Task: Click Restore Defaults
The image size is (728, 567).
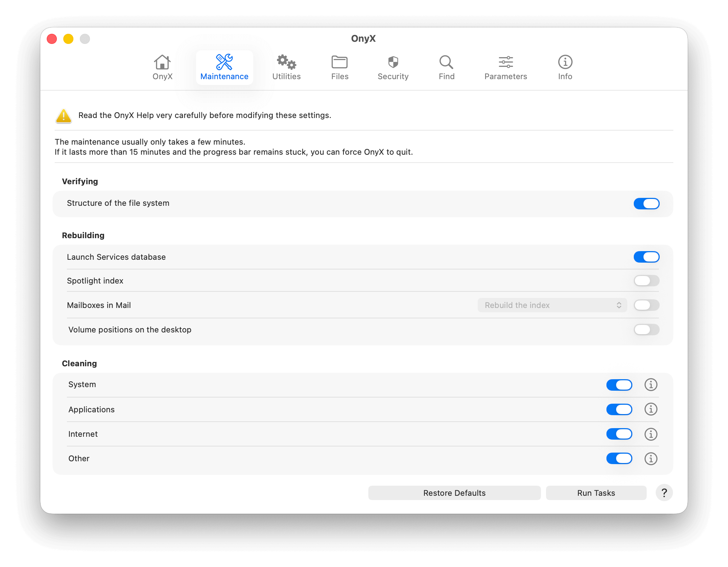Action: pos(454,493)
